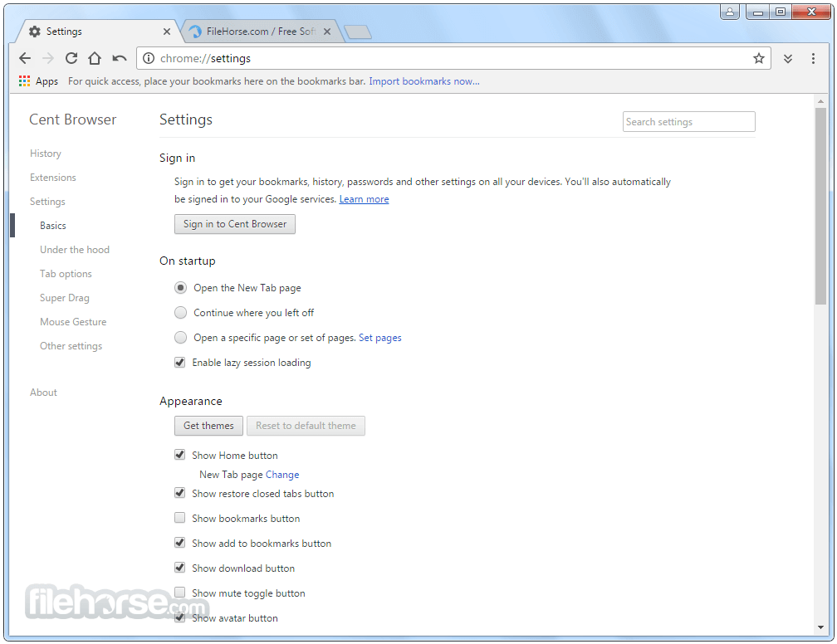Image resolution: width=837 pixels, height=644 pixels.
Task: Click the forward navigation arrow
Action: tap(48, 58)
